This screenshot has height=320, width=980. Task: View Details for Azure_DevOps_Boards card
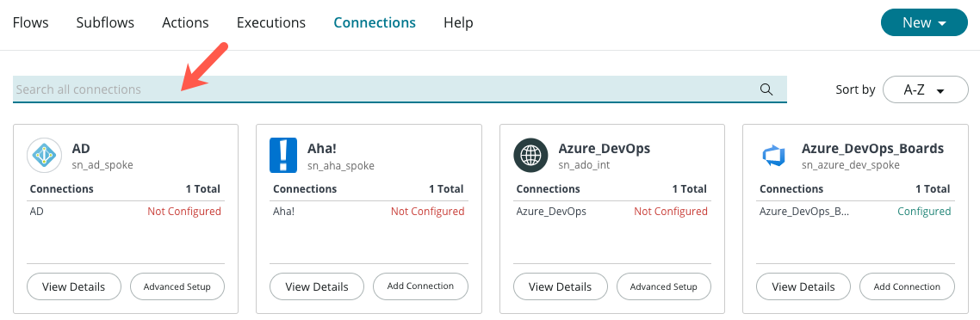(x=803, y=287)
